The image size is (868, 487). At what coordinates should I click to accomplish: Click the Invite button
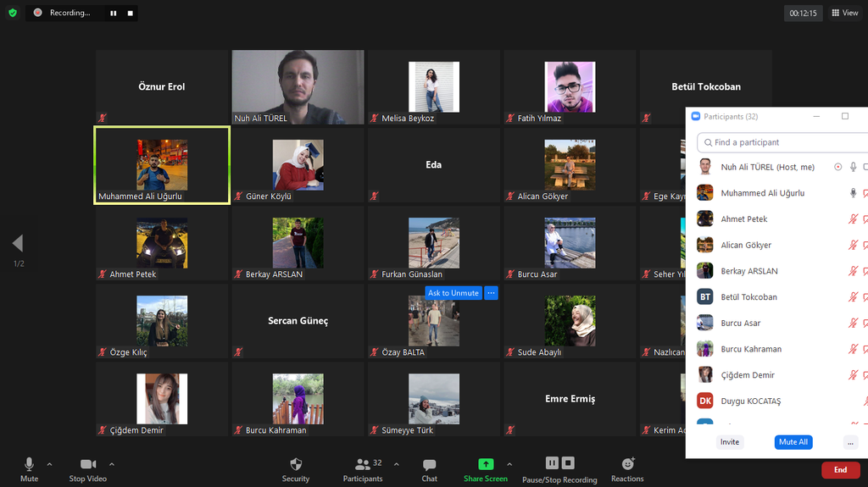click(730, 441)
